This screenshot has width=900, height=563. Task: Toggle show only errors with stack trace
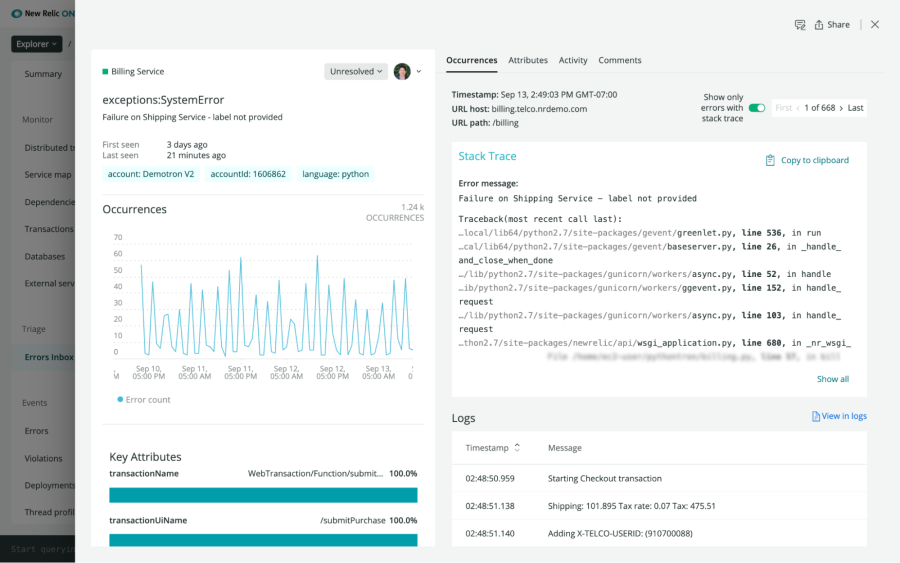(x=757, y=108)
